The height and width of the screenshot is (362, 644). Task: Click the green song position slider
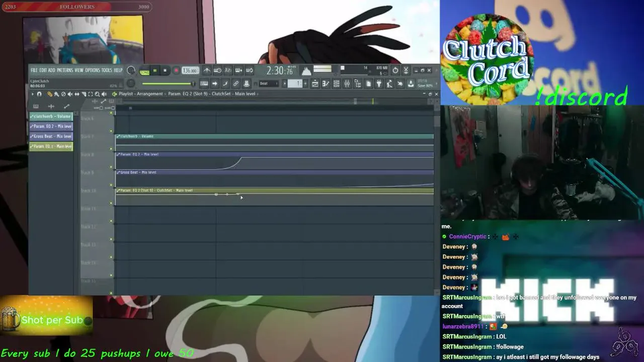169,83
